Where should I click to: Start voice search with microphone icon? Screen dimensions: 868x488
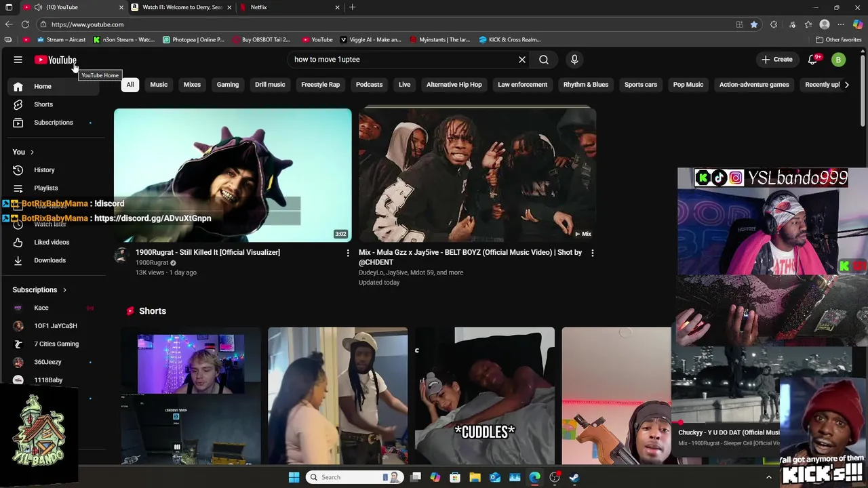pos(574,60)
